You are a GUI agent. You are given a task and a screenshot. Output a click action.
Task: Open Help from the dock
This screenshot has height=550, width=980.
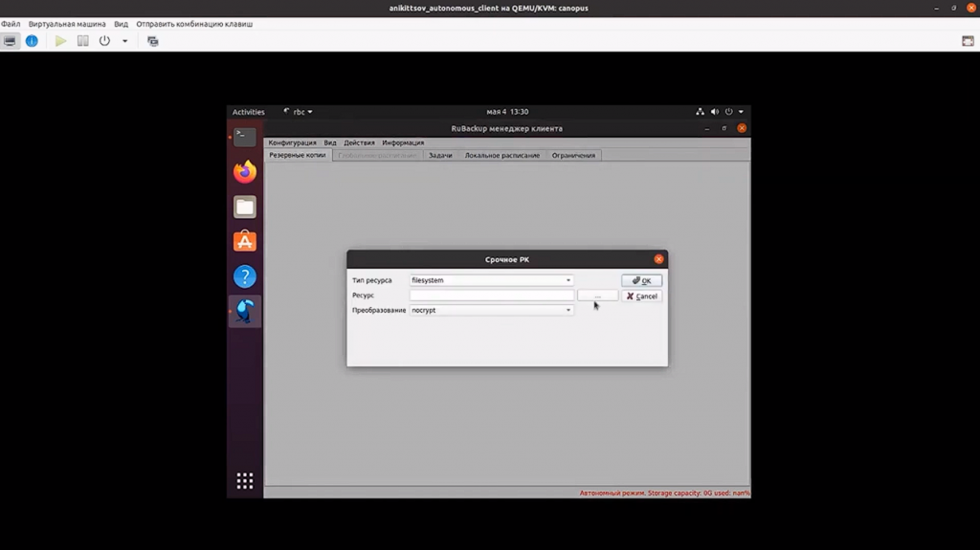(245, 276)
